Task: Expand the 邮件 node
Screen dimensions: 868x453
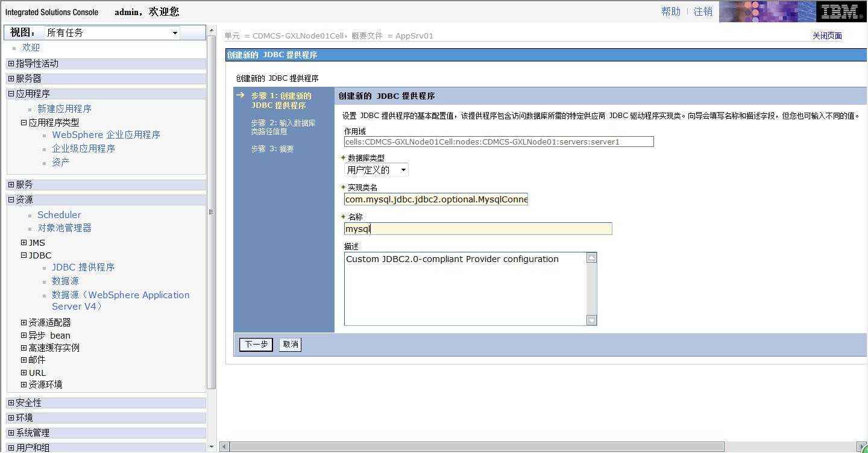Action: 24,360
